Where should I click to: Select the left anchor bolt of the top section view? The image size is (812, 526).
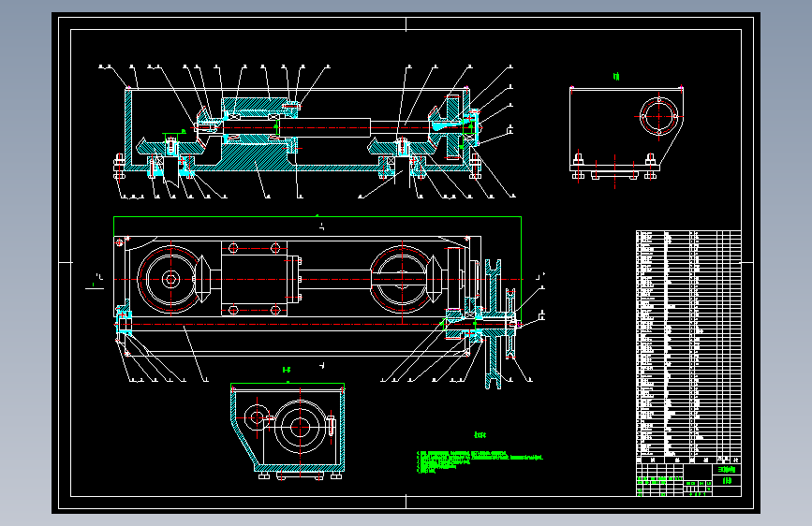point(119,167)
